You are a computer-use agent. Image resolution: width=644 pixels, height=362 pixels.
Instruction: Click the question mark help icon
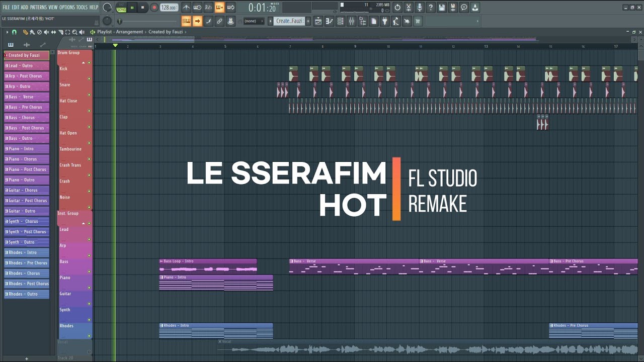pyautogui.click(x=431, y=8)
